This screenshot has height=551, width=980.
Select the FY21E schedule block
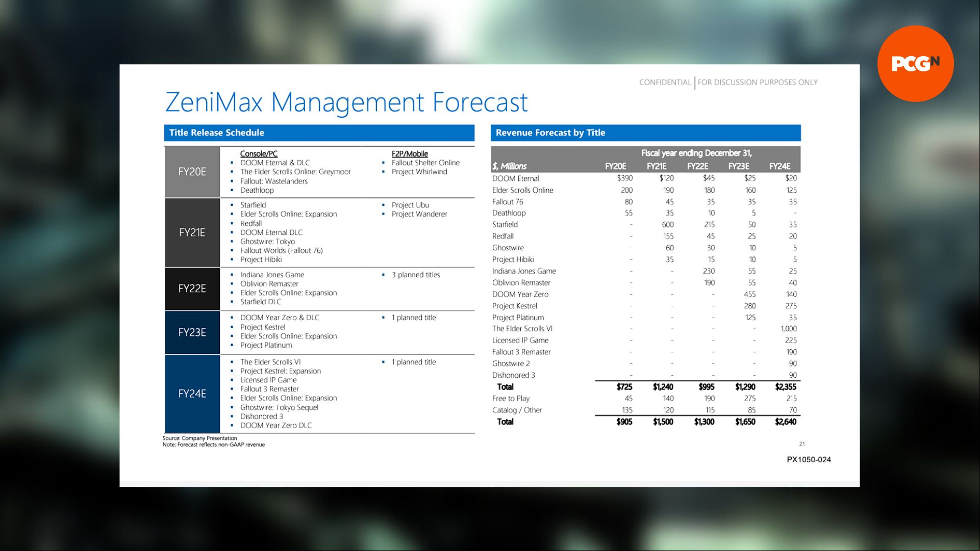[192, 232]
